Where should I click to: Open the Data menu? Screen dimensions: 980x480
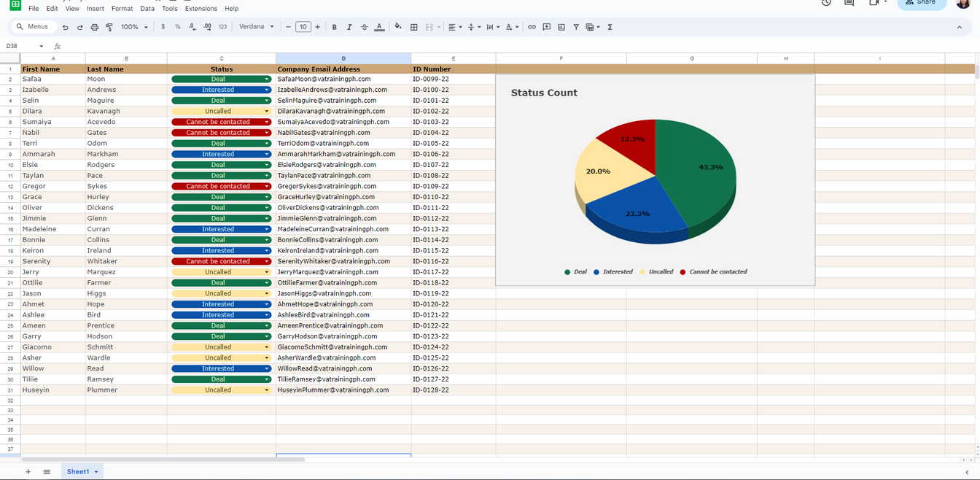[147, 9]
